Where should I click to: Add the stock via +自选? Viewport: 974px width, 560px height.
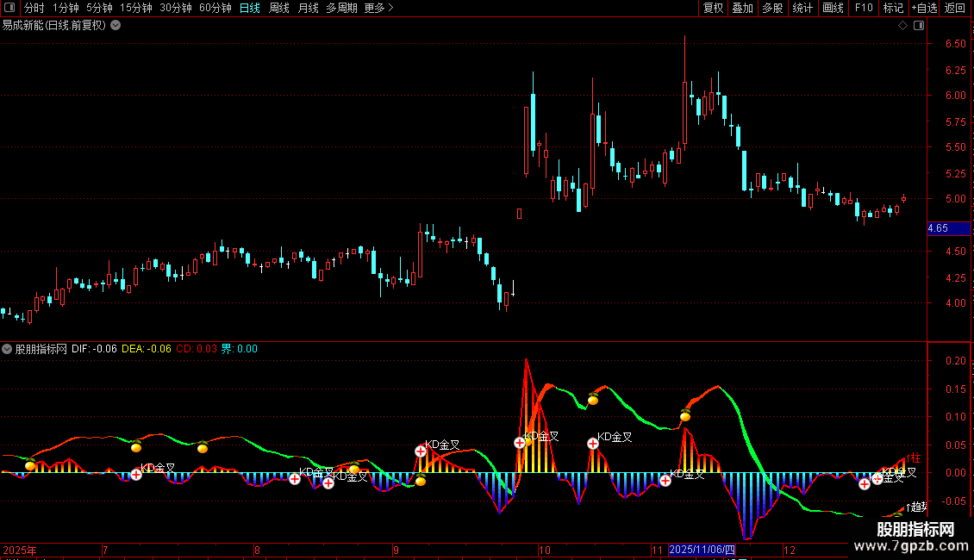924,8
